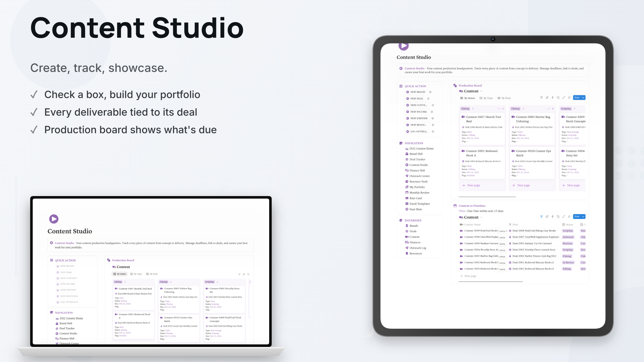
Task: Open automations via the lightning bolt icon
Action: tap(553, 98)
